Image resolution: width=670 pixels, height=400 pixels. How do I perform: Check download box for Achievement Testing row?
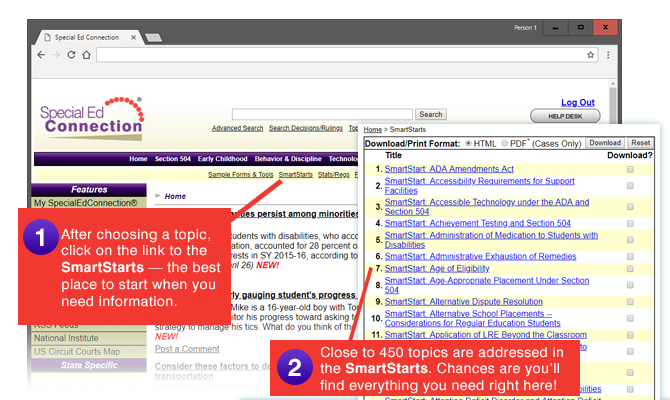630,224
